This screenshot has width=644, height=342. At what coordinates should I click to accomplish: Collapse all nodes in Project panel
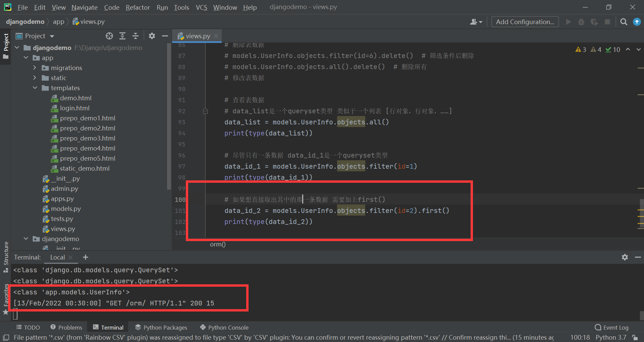[x=136, y=36]
